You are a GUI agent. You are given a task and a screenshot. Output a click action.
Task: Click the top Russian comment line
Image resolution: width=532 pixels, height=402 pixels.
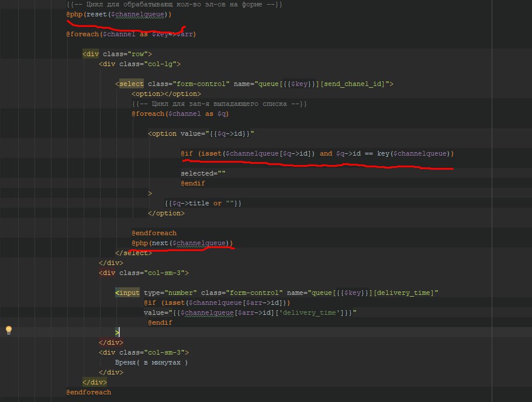[174, 5]
